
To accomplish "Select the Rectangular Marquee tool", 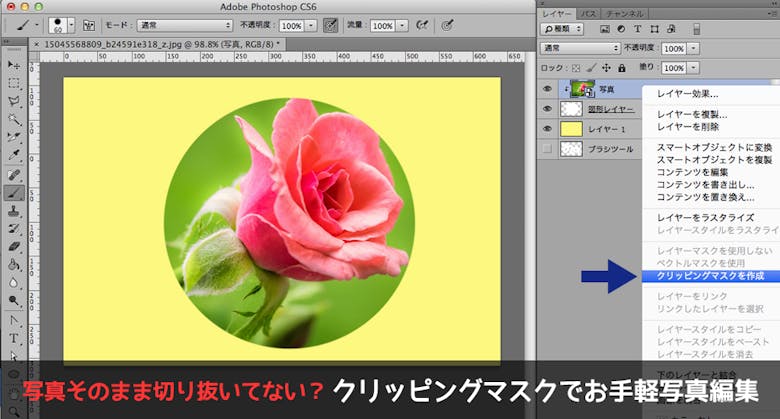I will point(14,83).
